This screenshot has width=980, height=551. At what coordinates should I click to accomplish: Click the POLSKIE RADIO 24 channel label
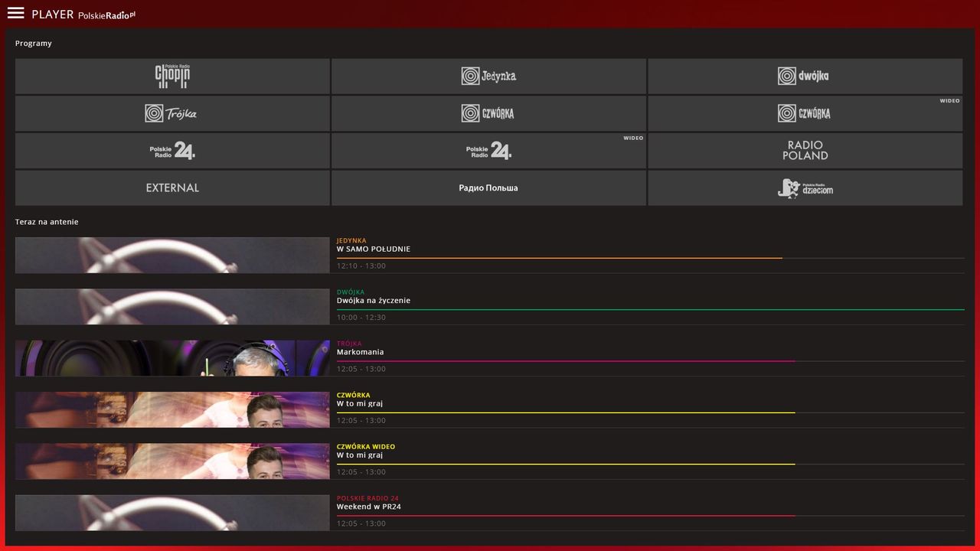coord(367,498)
